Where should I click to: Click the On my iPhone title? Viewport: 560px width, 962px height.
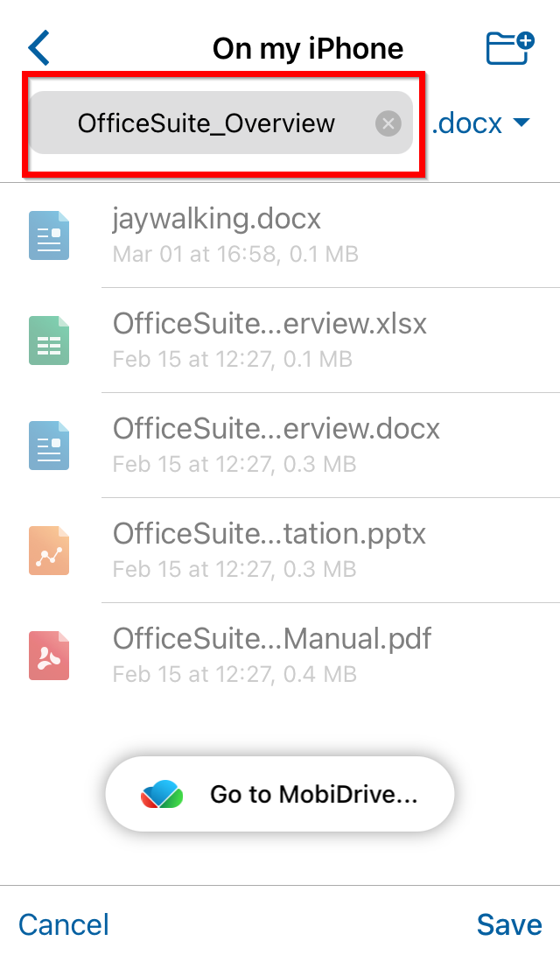pos(308,48)
